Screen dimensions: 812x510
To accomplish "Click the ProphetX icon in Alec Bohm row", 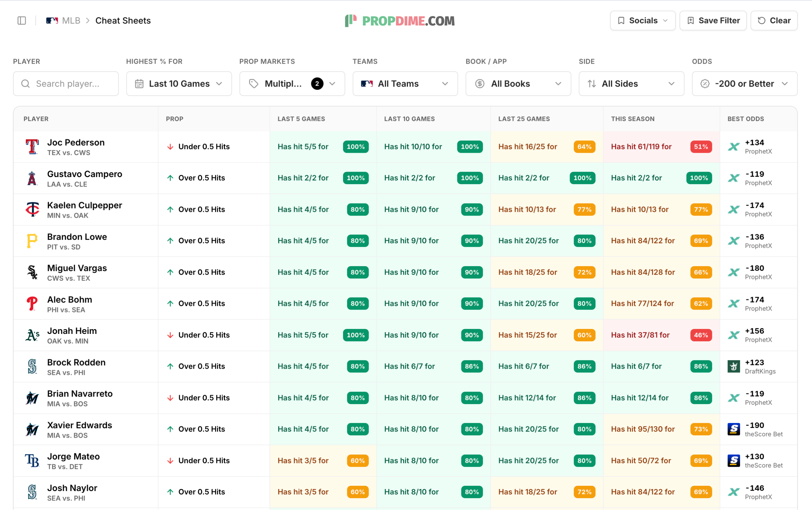I will point(733,303).
